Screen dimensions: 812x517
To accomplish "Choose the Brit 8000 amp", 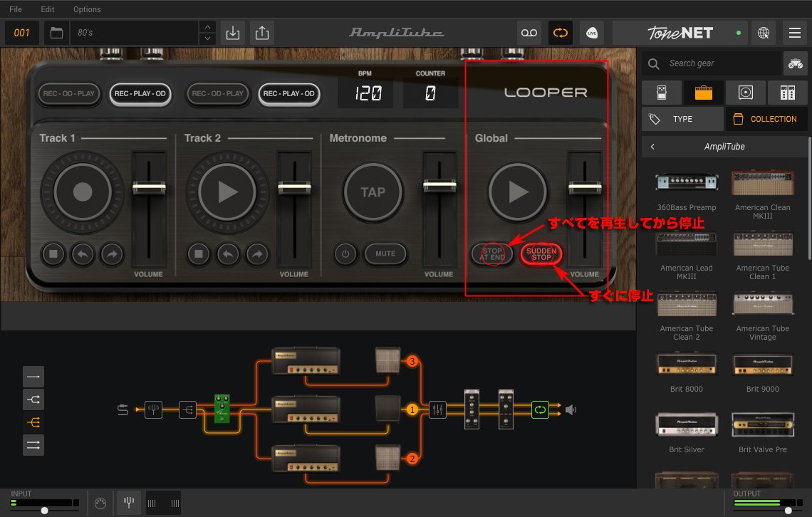I will (x=687, y=372).
